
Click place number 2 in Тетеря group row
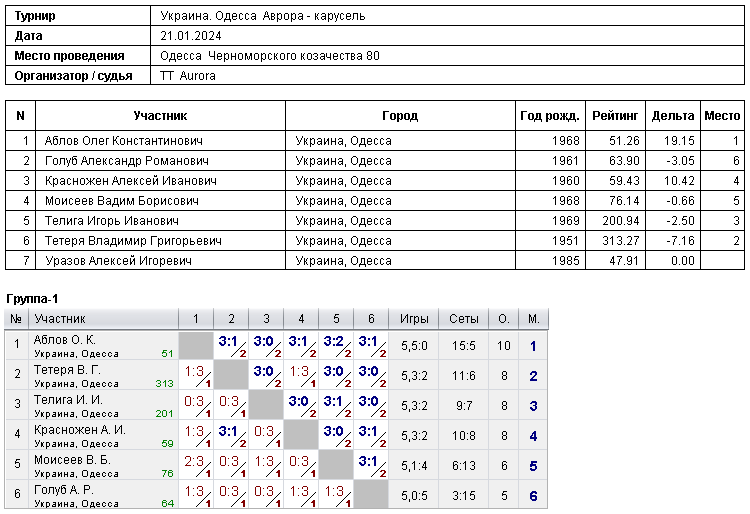click(533, 376)
